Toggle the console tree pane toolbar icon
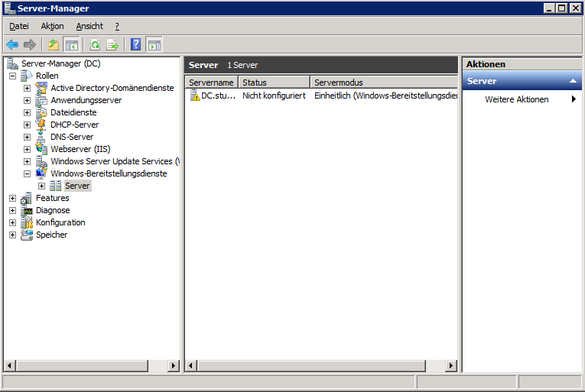Viewport: 585px width, 392px height. (x=71, y=45)
